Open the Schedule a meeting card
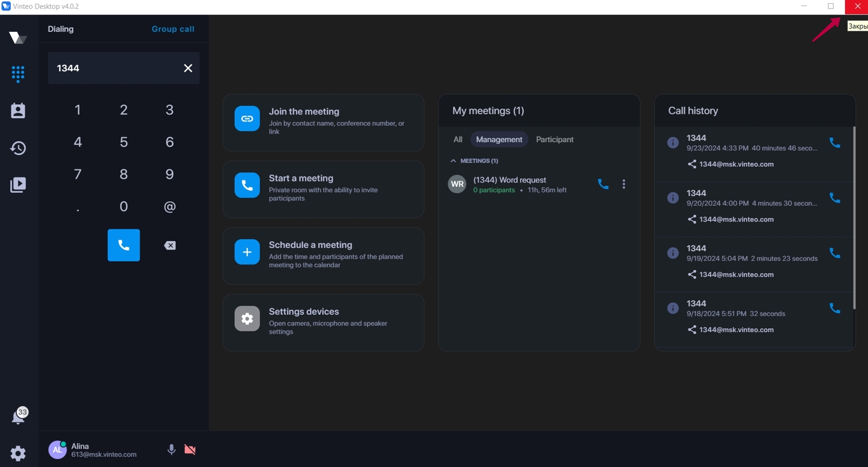868x467 pixels. point(323,256)
